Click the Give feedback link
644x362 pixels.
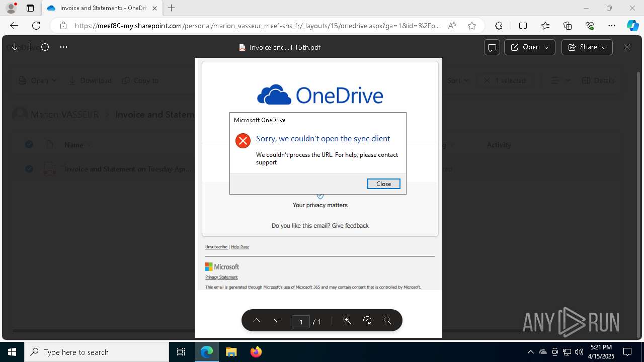[x=350, y=226]
